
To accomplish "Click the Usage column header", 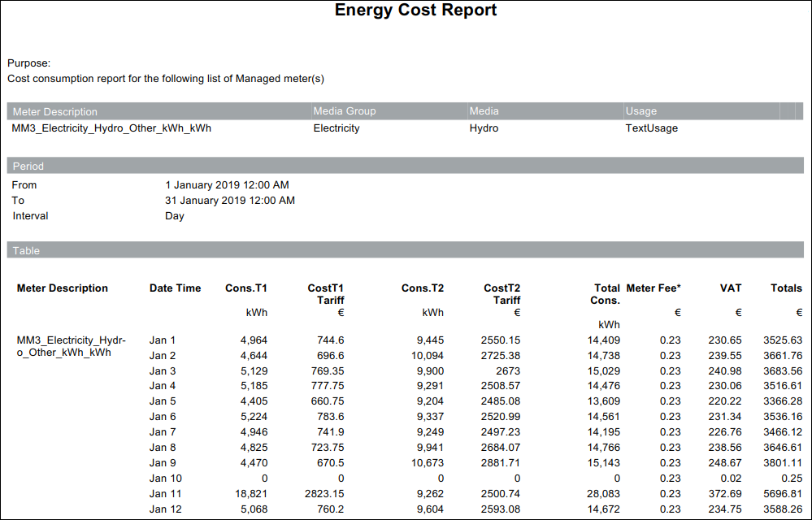I will [640, 111].
